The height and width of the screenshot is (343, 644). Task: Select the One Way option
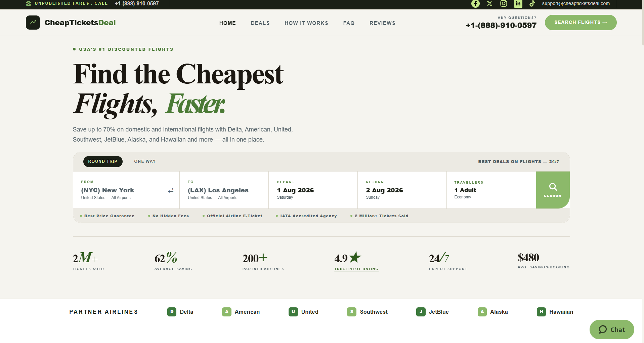pos(145,161)
